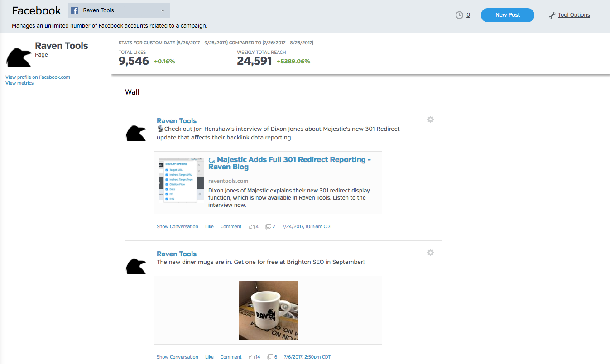
Task: Click the wrench icon beside Tool Options
Action: tap(552, 15)
